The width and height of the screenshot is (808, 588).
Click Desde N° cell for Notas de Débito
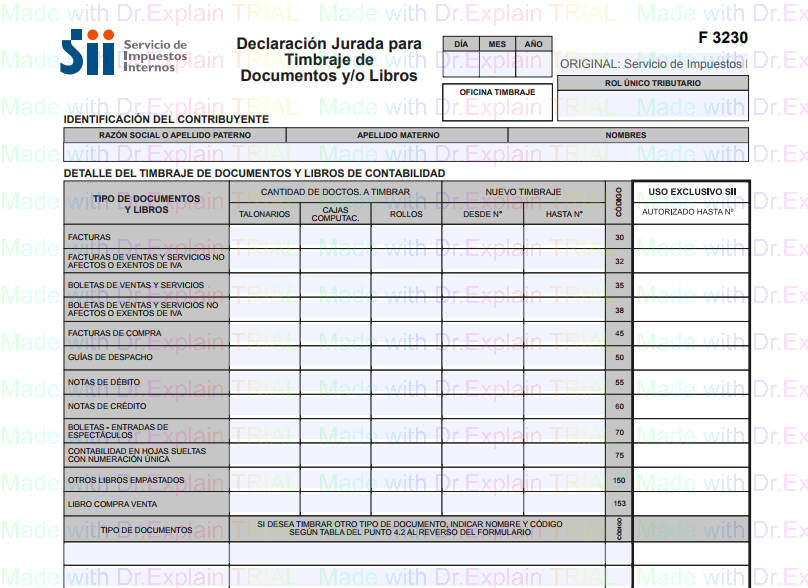[482, 382]
